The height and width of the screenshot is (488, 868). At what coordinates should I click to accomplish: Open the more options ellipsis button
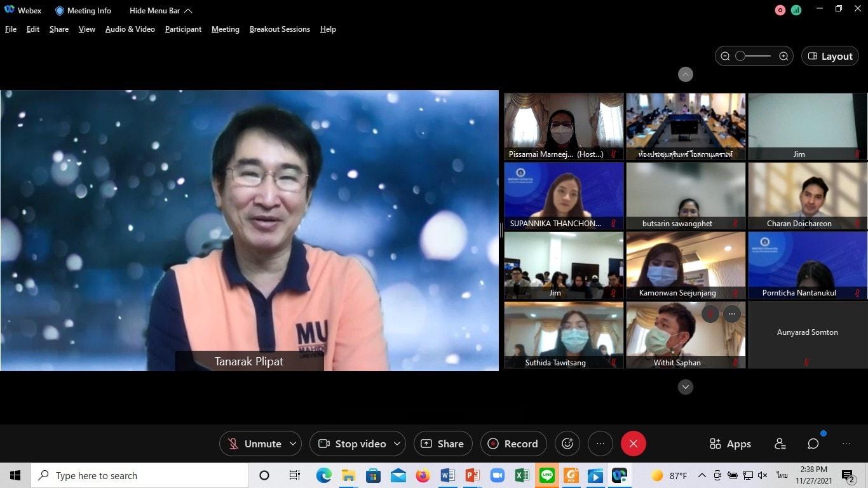(x=600, y=444)
